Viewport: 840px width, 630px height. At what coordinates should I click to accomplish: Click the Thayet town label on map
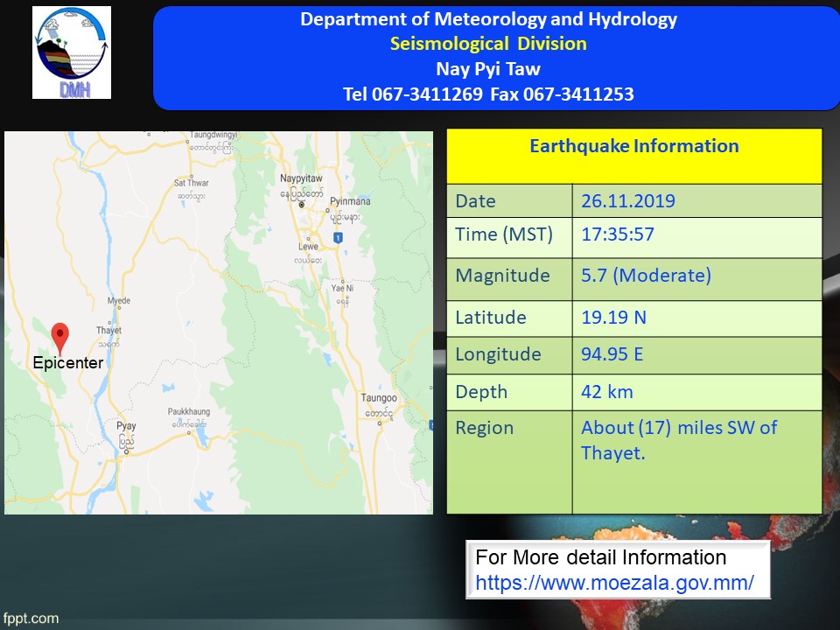pos(108,331)
